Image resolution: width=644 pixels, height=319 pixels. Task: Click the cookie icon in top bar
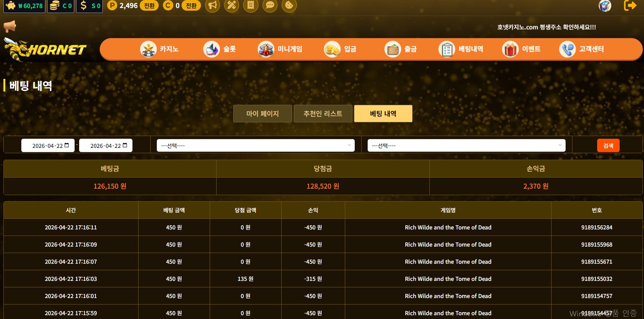289,5
